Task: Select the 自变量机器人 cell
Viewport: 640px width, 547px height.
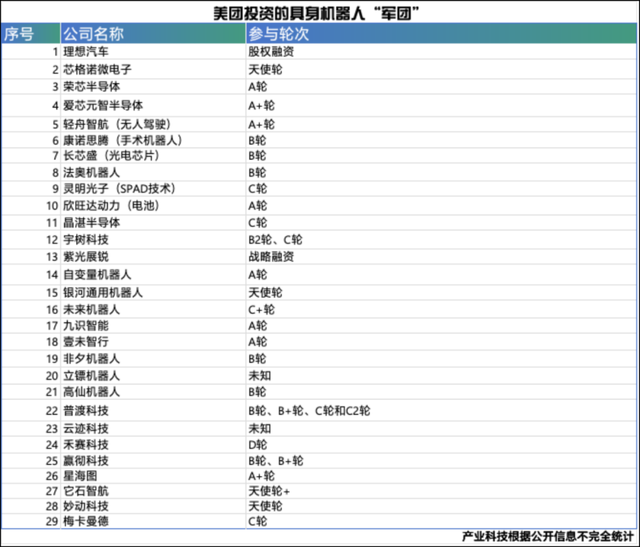Action: click(x=153, y=275)
